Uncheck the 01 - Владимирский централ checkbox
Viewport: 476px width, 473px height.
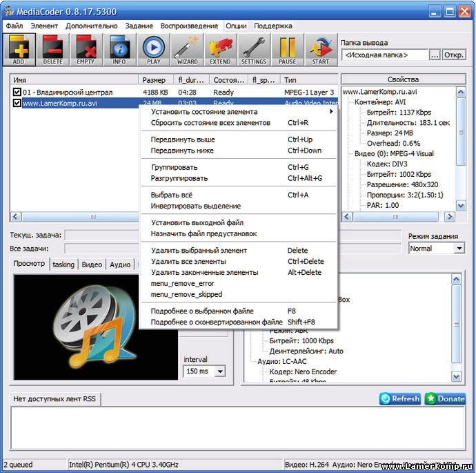(x=17, y=93)
